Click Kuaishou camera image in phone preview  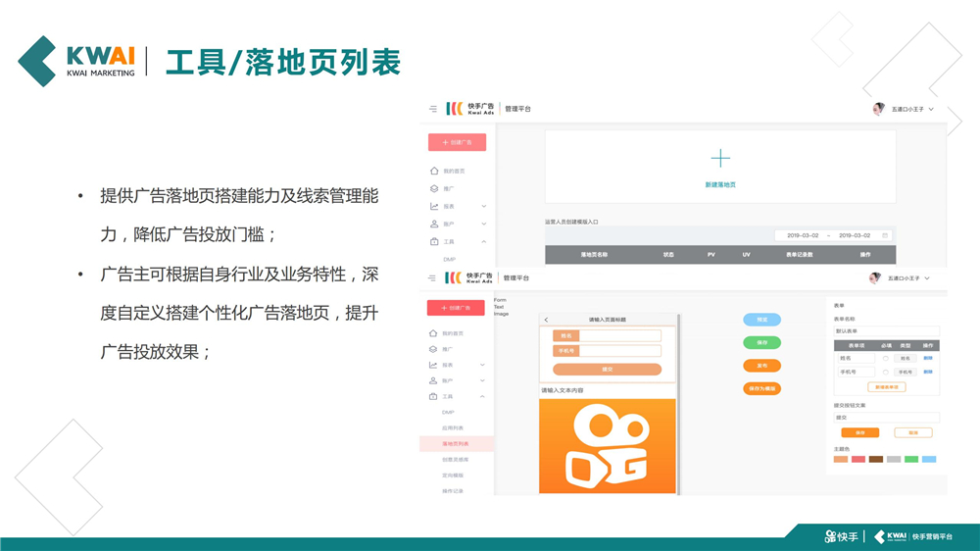pyautogui.click(x=608, y=446)
